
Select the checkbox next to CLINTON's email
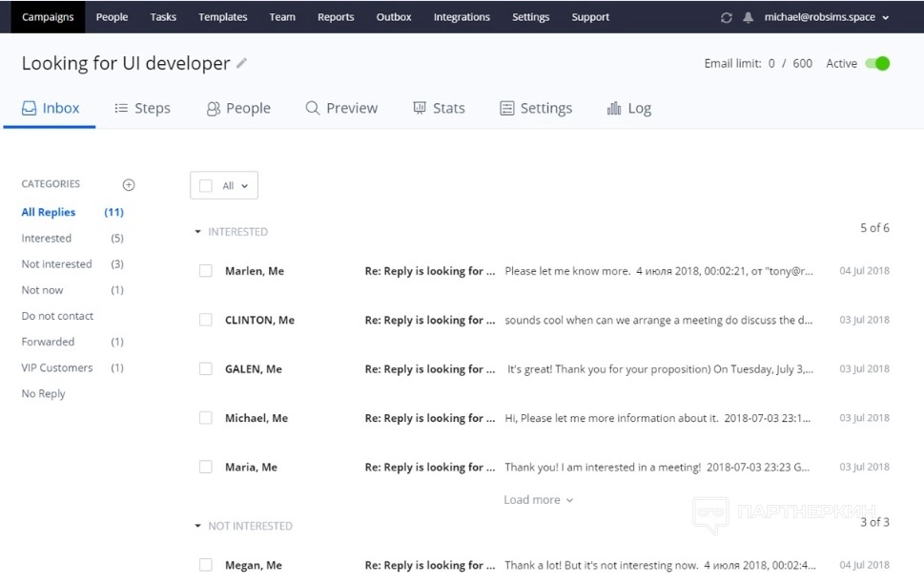click(x=205, y=320)
